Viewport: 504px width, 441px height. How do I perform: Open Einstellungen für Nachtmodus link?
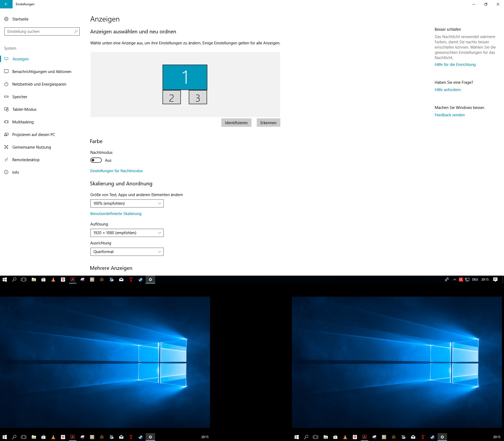coord(116,171)
